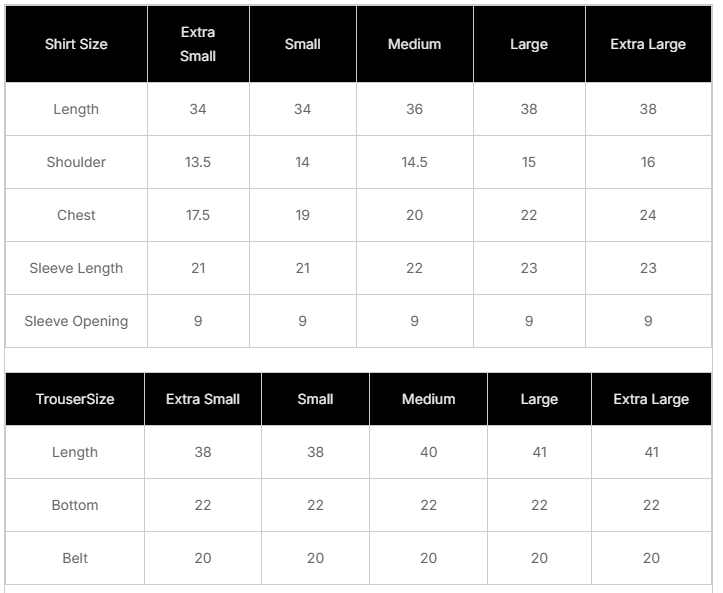723x593 pixels.
Task: Click the shirt Shoulder row label
Action: coord(76,162)
